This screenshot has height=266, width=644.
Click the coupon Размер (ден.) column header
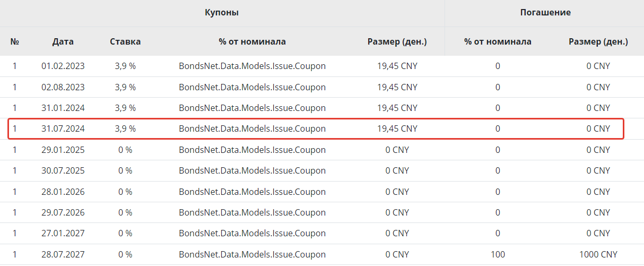tap(397, 41)
